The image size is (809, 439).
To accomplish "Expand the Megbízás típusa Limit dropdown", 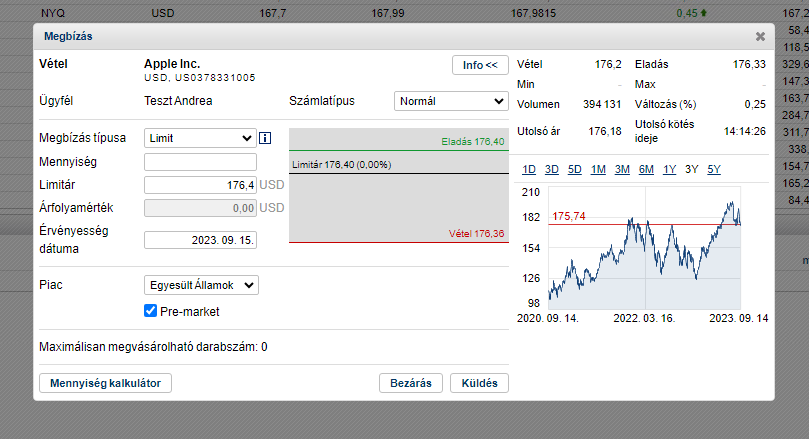I will pyautogui.click(x=200, y=138).
